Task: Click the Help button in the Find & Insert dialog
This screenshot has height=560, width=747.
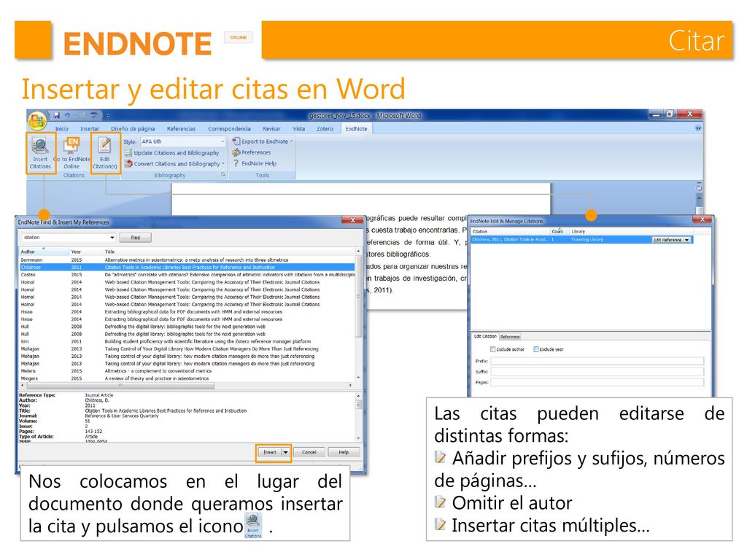Action: pyautogui.click(x=344, y=452)
